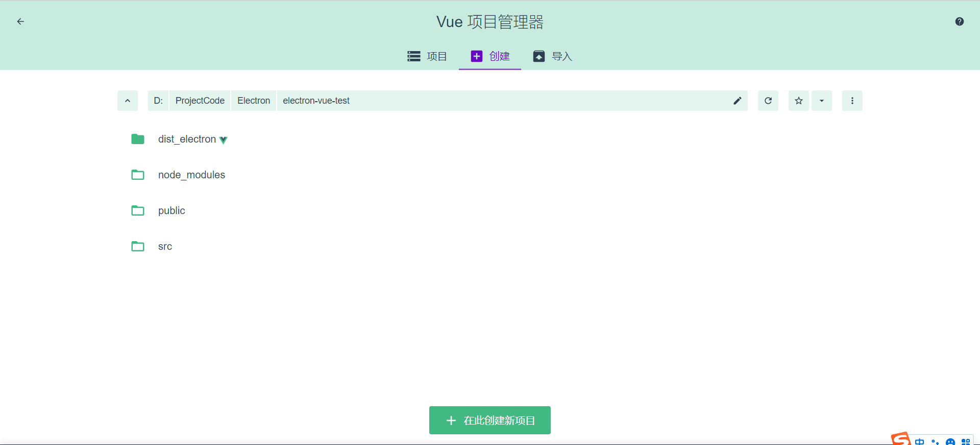Viewport: 980px width, 445px height.
Task: Go to parent folder with up chevron
Action: pyautogui.click(x=128, y=101)
